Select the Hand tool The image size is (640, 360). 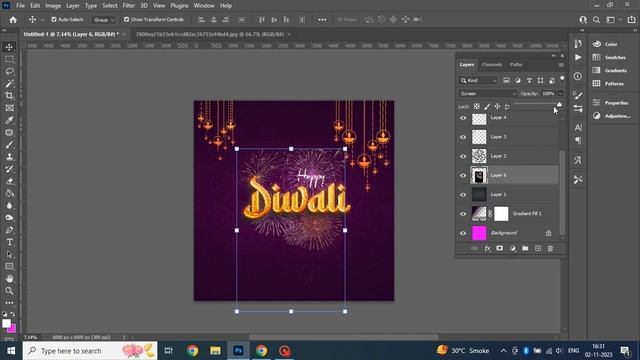tap(9, 278)
